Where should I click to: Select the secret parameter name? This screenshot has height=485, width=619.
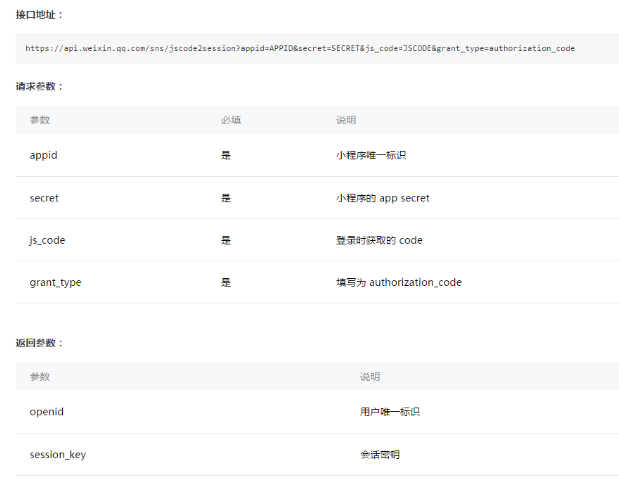click(x=44, y=198)
